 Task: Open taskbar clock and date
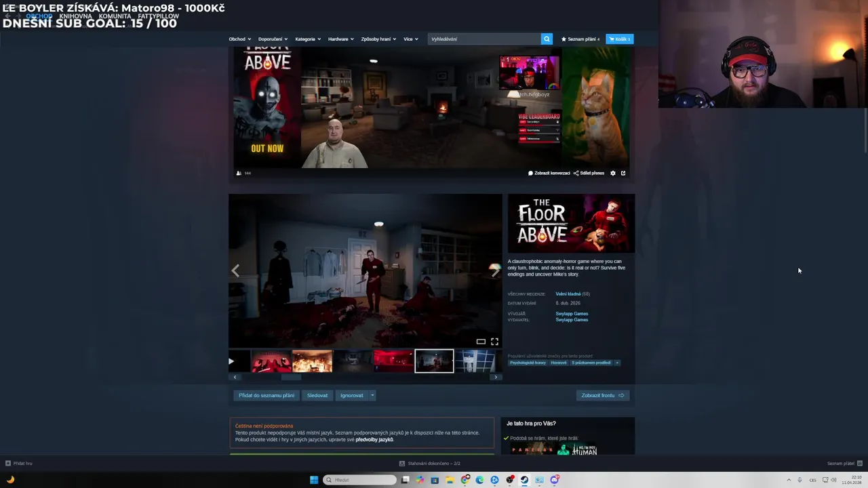click(852, 480)
